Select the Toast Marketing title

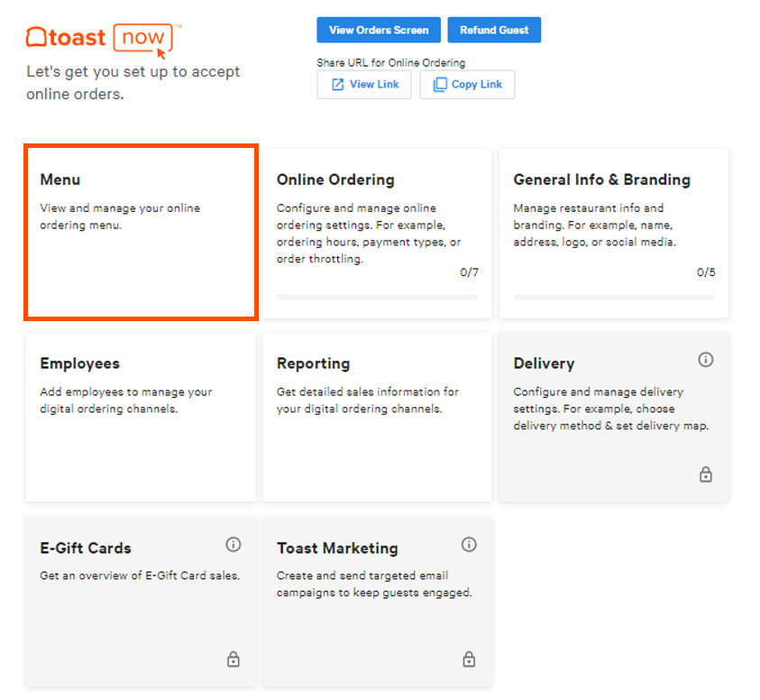(x=337, y=548)
